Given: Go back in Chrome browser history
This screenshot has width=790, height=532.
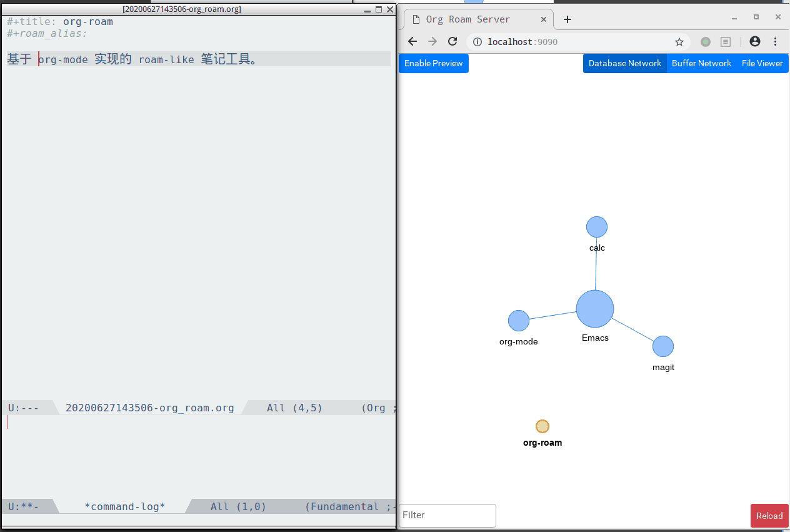Looking at the screenshot, I should [x=412, y=42].
